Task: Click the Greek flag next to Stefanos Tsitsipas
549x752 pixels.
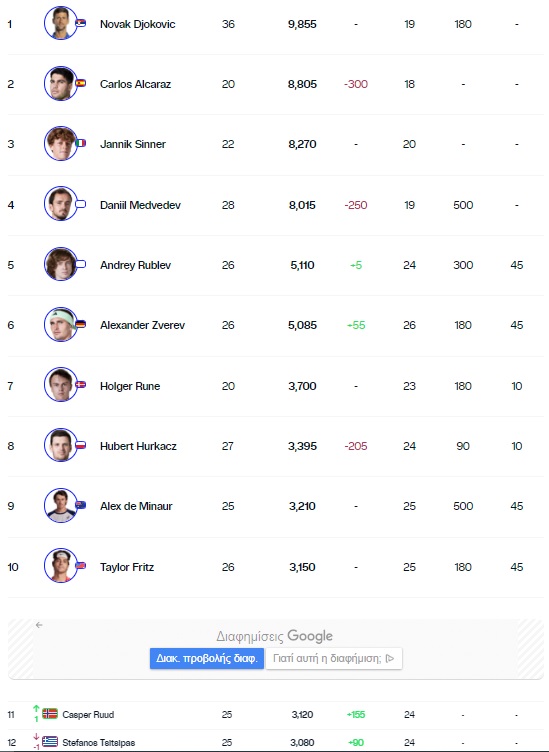Action: pos(50,742)
